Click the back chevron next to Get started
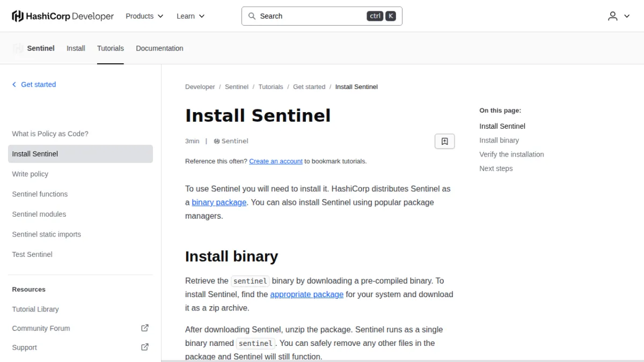 14,84
